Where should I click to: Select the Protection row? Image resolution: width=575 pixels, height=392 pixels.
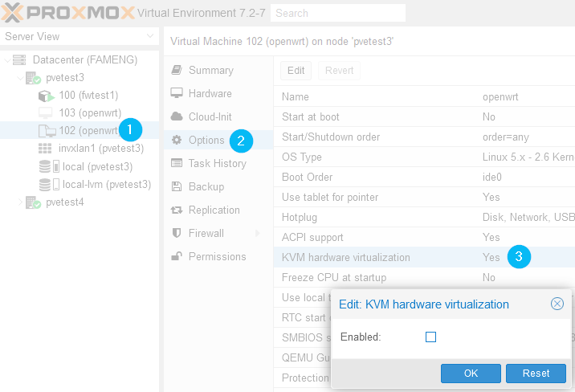pyautogui.click(x=303, y=378)
